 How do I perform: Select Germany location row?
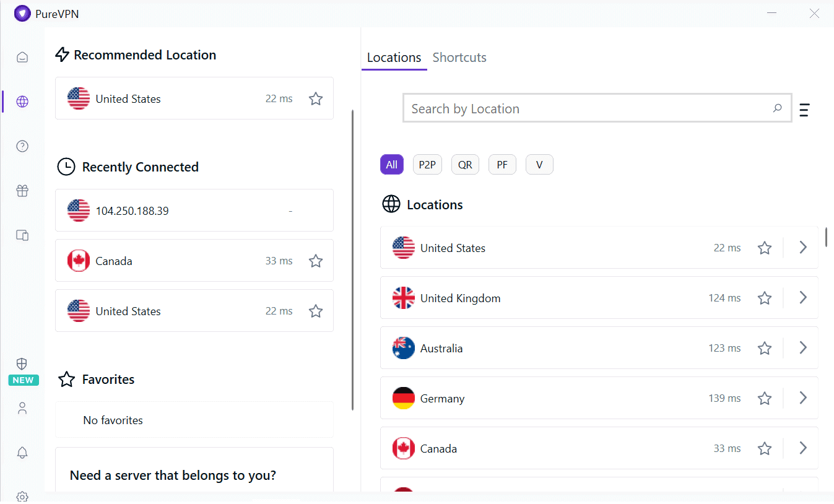coord(599,398)
